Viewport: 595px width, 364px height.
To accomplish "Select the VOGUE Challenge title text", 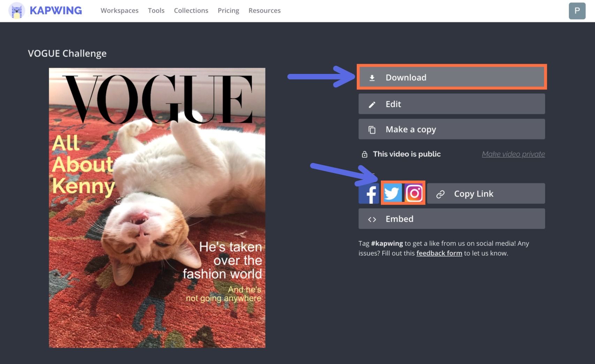I will tap(67, 53).
